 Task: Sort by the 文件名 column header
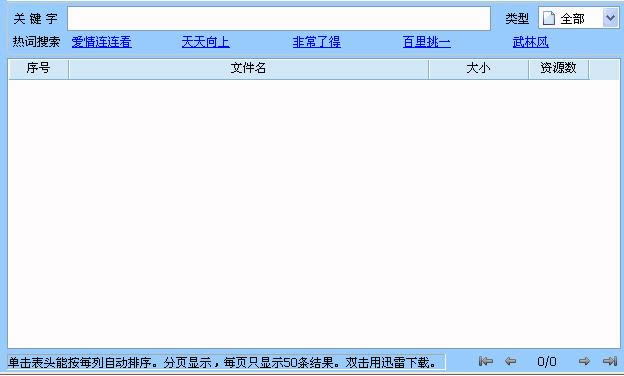click(248, 68)
